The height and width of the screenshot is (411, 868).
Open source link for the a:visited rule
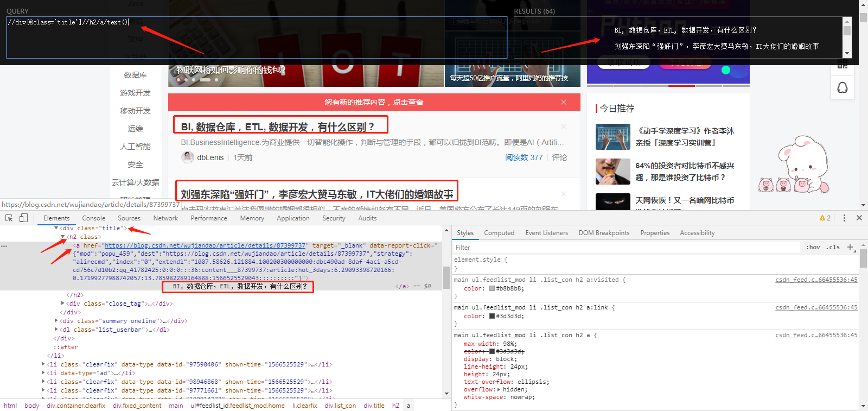pos(816,280)
